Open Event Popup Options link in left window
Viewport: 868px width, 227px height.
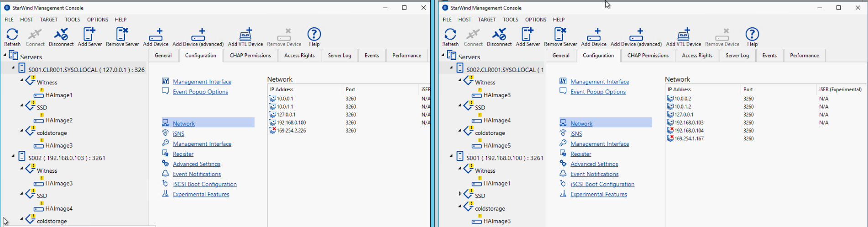[x=200, y=92]
